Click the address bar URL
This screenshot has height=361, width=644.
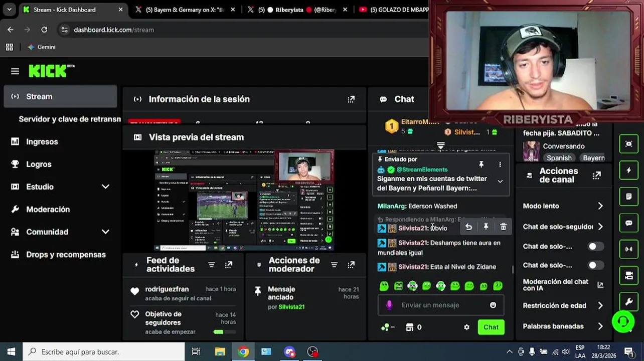click(x=114, y=30)
